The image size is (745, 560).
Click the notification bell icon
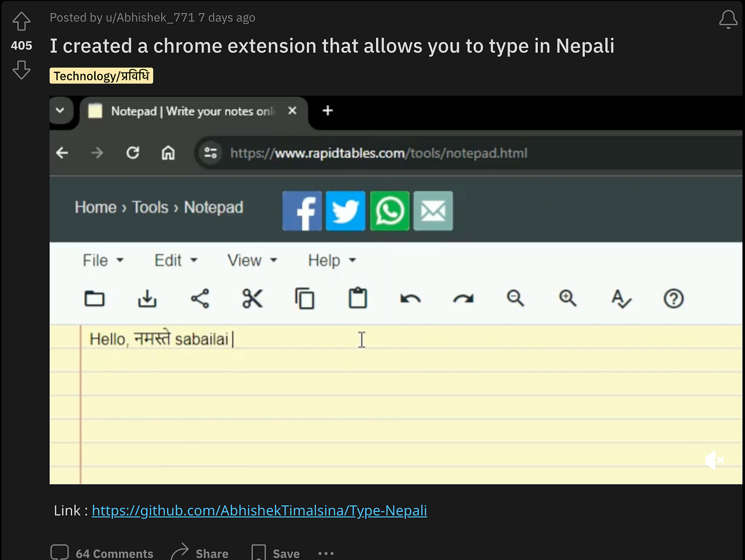(x=728, y=19)
